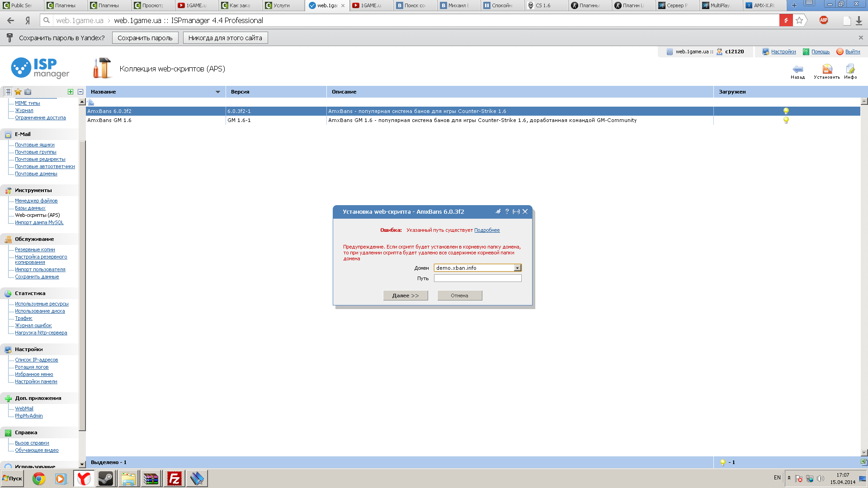Click Сохранить пароль button in Yandex bar
Screen dimensions: 868x488
(x=145, y=38)
